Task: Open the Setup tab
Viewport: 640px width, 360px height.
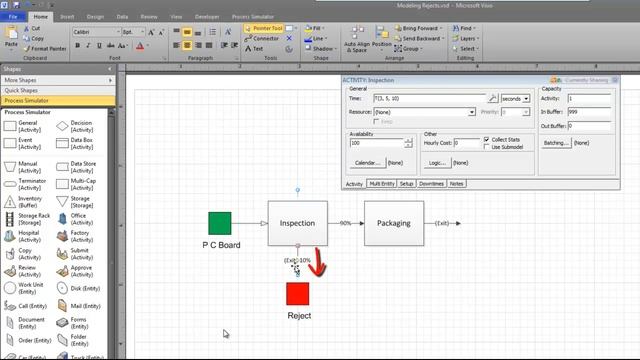Action: click(407, 184)
